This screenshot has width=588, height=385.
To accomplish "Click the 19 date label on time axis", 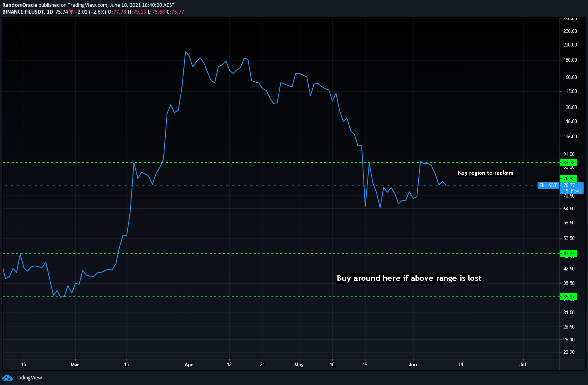I will click(x=365, y=365).
